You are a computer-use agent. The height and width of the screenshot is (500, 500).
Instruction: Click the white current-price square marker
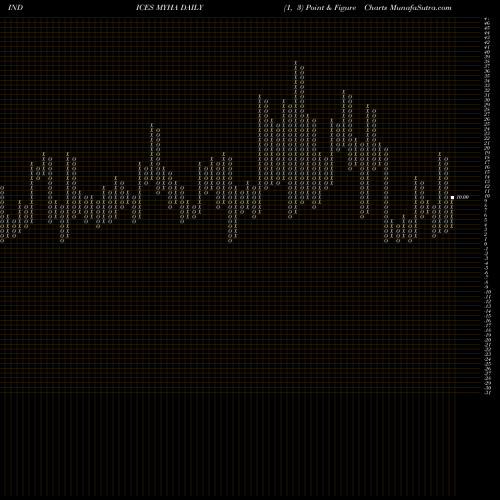click(452, 197)
